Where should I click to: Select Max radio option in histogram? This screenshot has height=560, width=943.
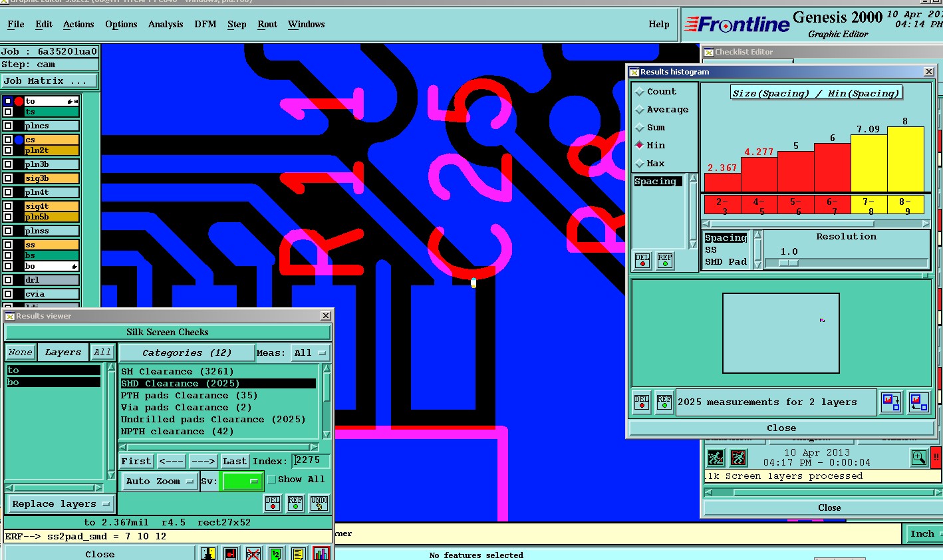click(640, 164)
